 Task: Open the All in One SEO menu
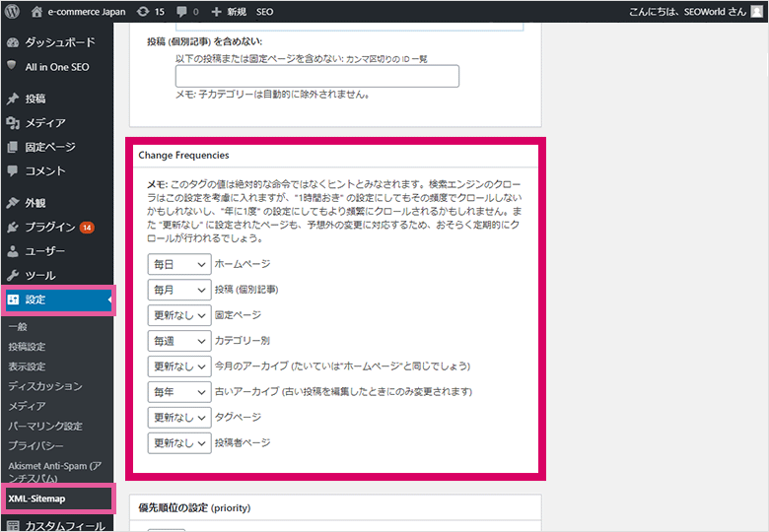pyautogui.click(x=57, y=67)
